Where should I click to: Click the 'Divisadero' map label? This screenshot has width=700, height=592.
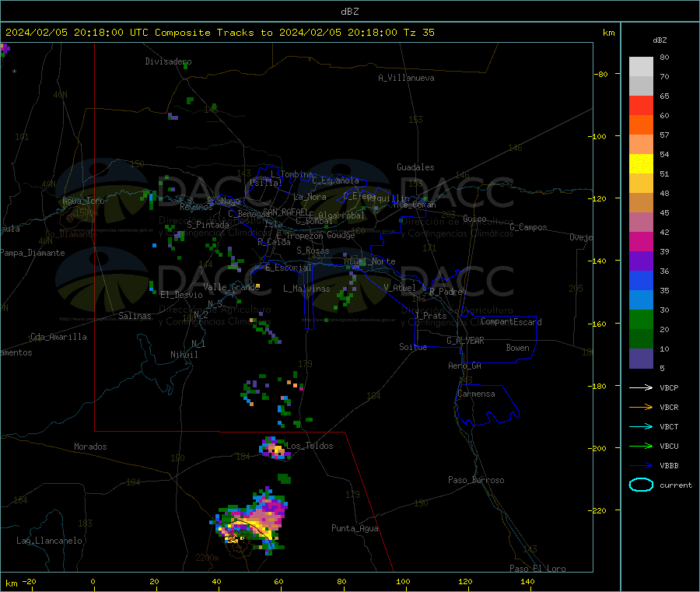click(x=168, y=61)
